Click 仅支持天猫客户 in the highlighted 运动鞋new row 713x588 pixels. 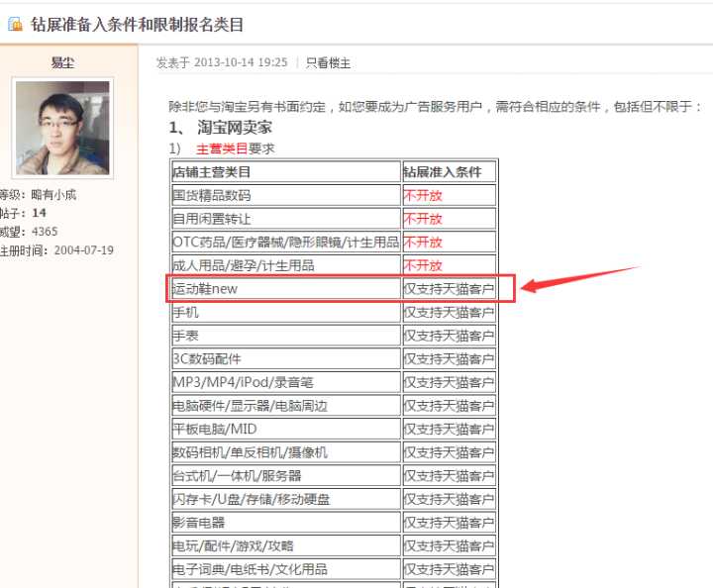pos(449,289)
